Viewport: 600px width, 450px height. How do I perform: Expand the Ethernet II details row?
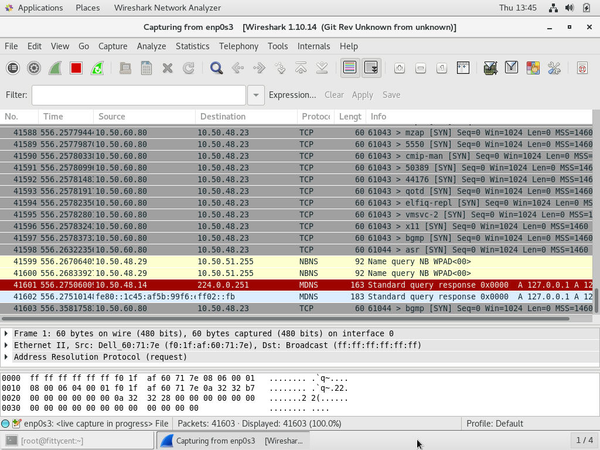6,345
